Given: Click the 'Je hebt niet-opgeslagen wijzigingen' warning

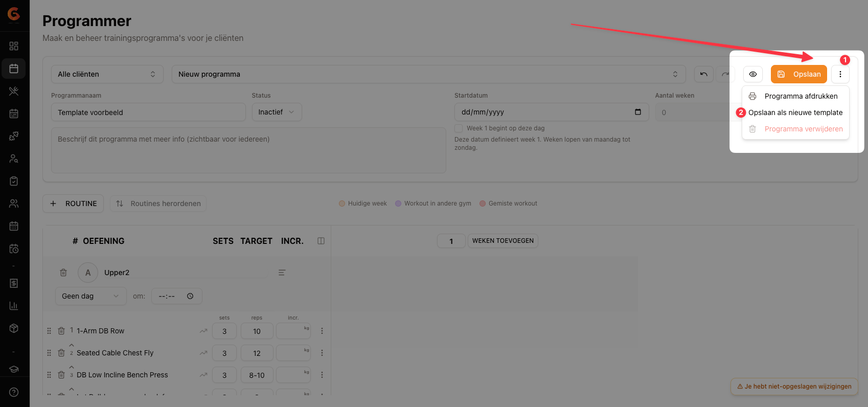Looking at the screenshot, I should (x=794, y=387).
